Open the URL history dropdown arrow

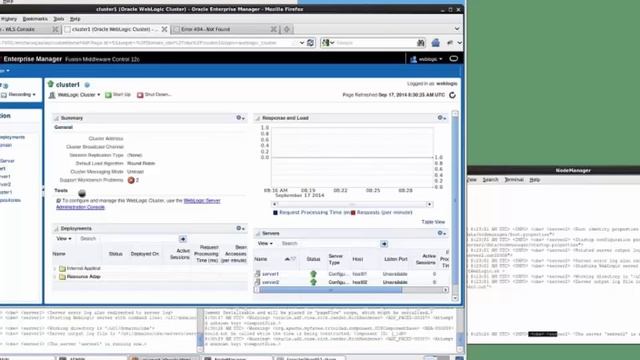302,42
